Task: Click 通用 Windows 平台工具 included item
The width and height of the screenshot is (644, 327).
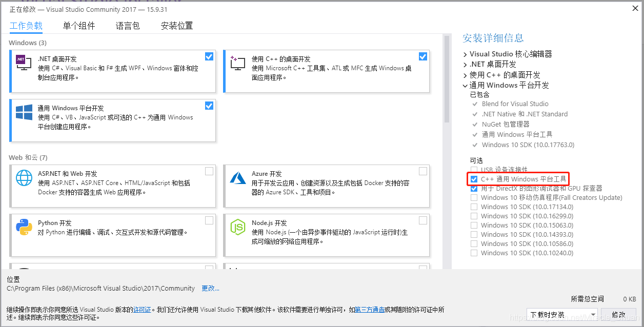Action: tap(517, 135)
